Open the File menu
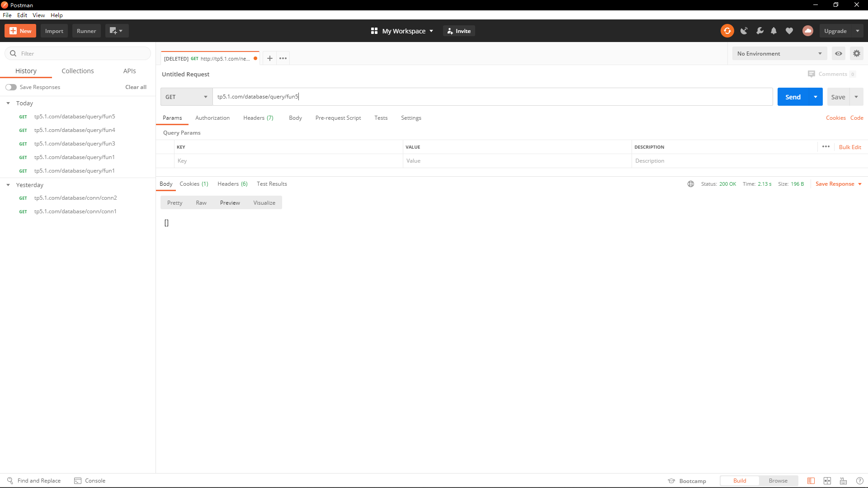The height and width of the screenshot is (488, 868). (x=7, y=15)
